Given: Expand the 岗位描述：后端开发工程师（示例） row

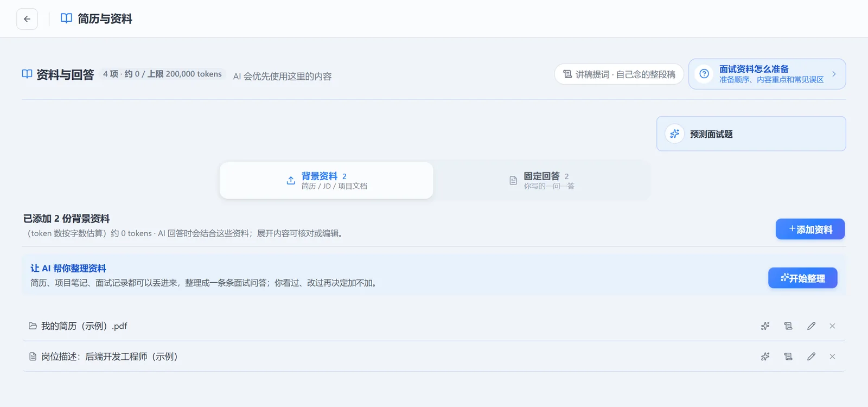Looking at the screenshot, I should 433,357.
